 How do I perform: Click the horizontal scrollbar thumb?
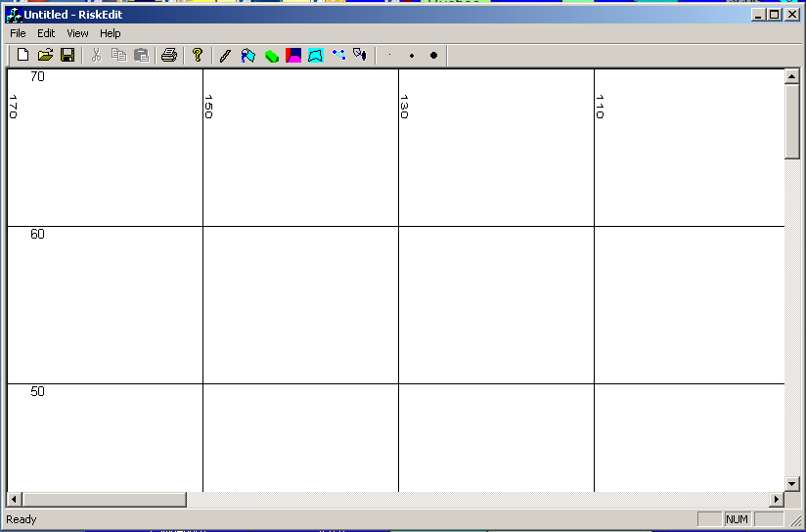104,499
